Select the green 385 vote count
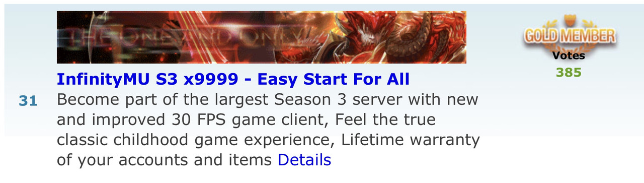 (569, 73)
